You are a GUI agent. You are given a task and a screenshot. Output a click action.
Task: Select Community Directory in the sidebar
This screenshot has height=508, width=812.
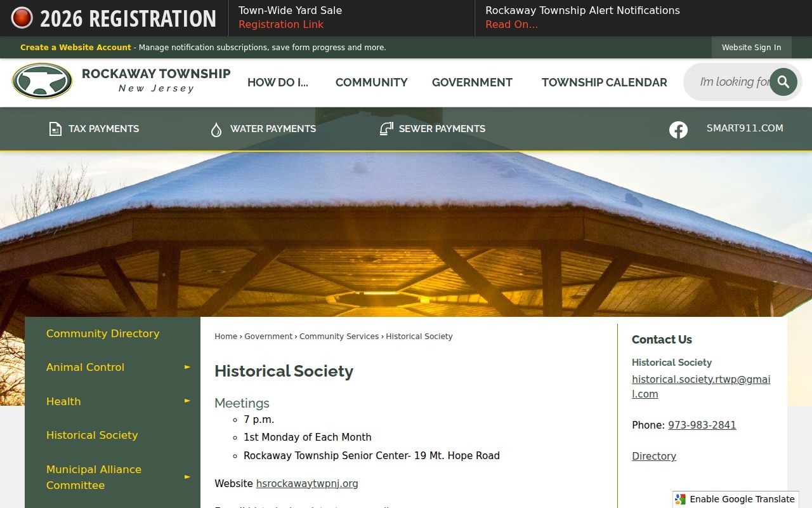coord(103,333)
